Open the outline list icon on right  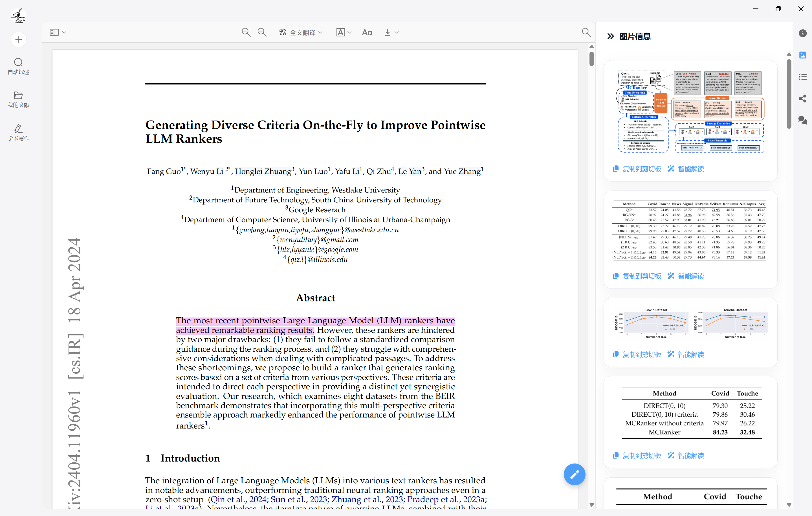[803, 77]
